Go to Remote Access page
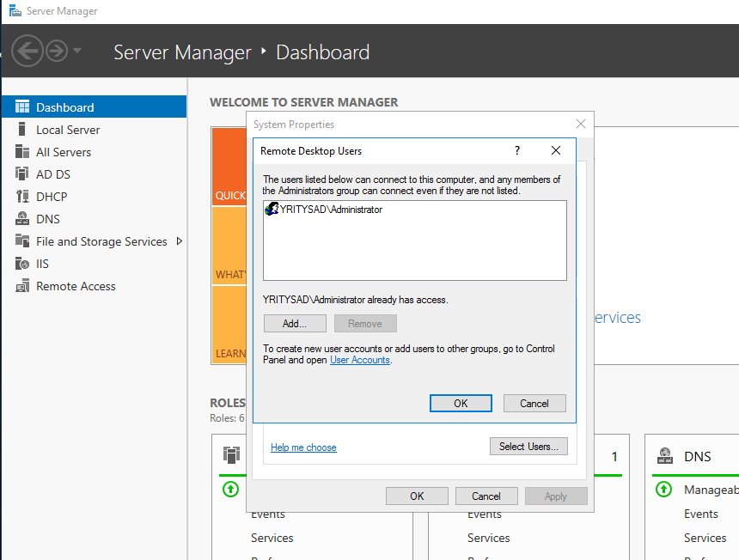 pyautogui.click(x=76, y=286)
